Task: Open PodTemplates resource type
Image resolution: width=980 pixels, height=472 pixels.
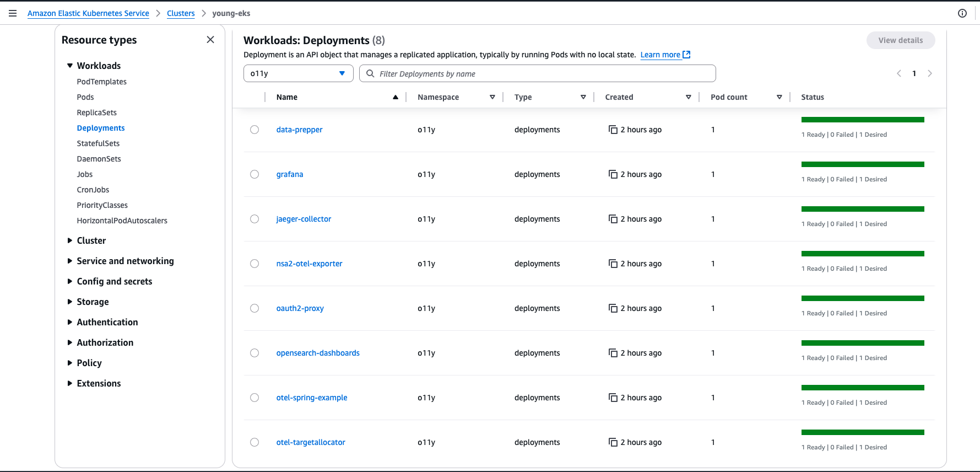Action: (x=102, y=82)
